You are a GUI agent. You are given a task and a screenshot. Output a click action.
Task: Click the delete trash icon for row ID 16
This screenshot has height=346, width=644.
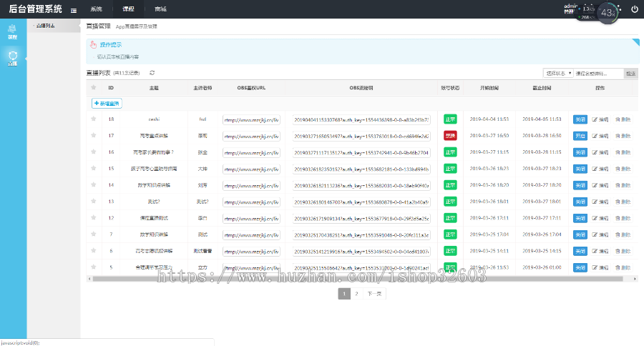pyautogui.click(x=623, y=152)
